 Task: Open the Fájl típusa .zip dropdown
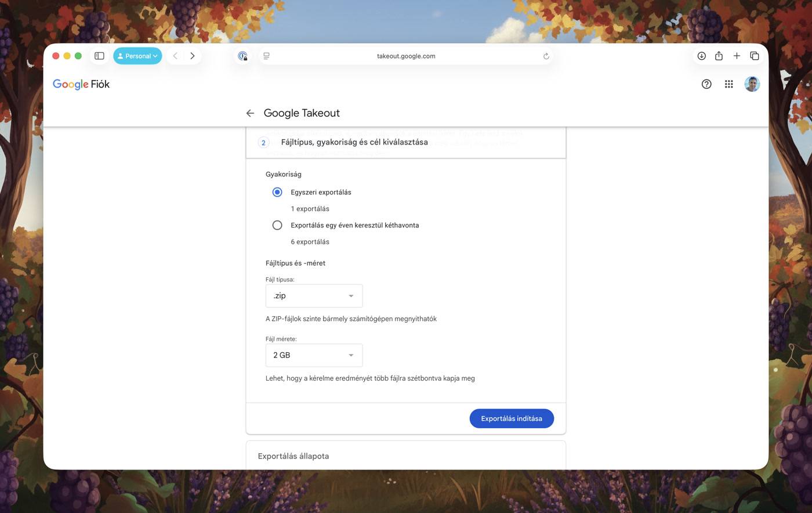pos(314,296)
